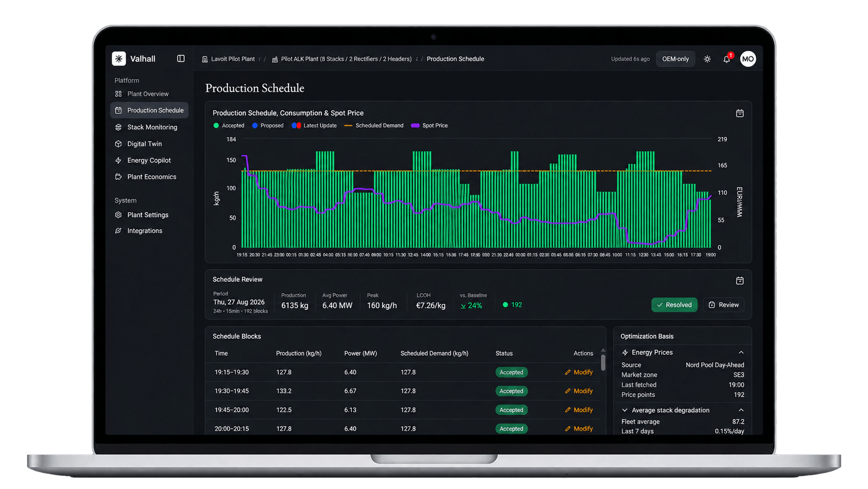The image size is (868, 489).
Task: Open the MO user avatar menu
Action: coord(748,59)
